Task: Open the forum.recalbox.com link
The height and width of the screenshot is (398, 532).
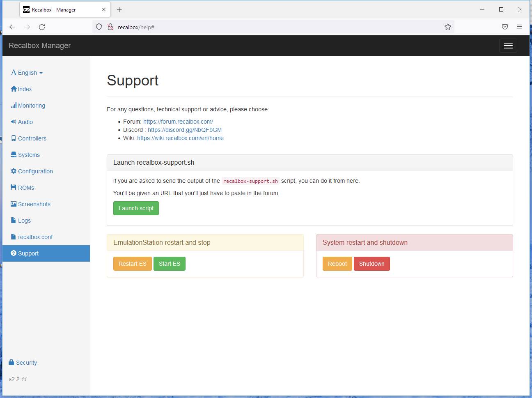Action: [178, 122]
